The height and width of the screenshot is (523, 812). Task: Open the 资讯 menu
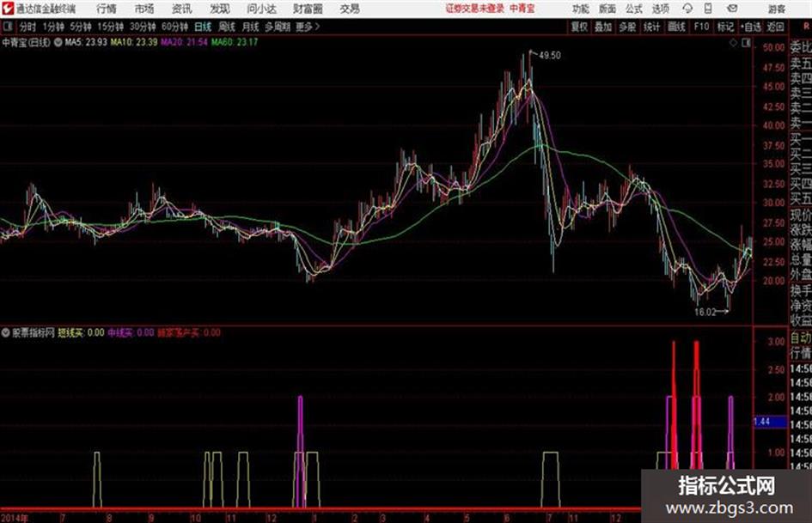182,9
